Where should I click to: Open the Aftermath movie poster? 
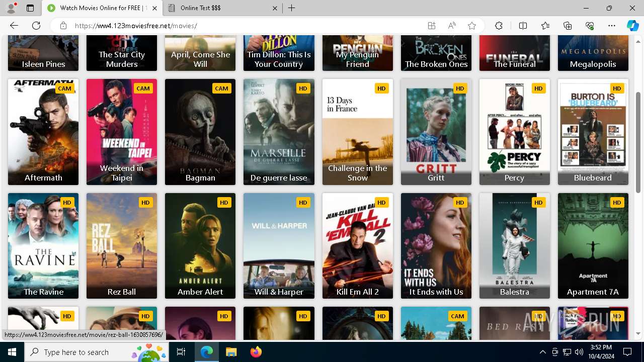click(x=43, y=132)
